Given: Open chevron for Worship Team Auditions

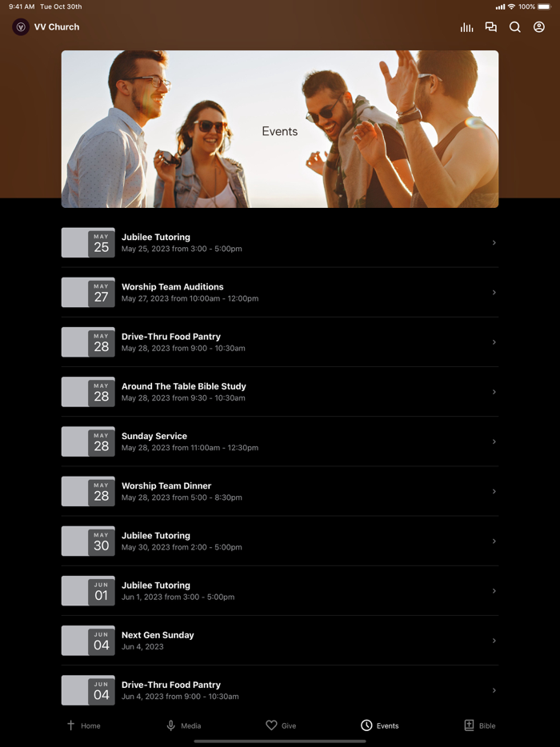Looking at the screenshot, I should [494, 292].
